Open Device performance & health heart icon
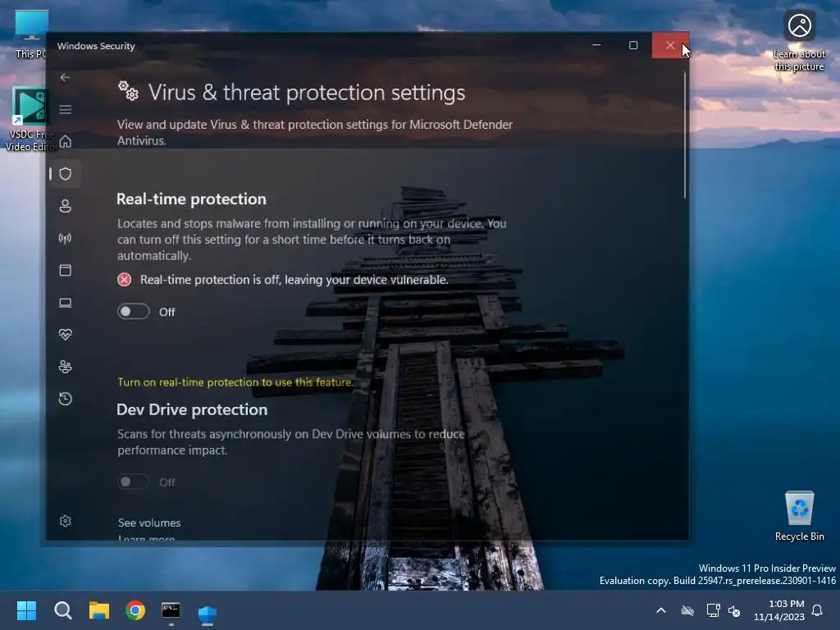Viewport: 840px width, 630px height. pyautogui.click(x=65, y=335)
